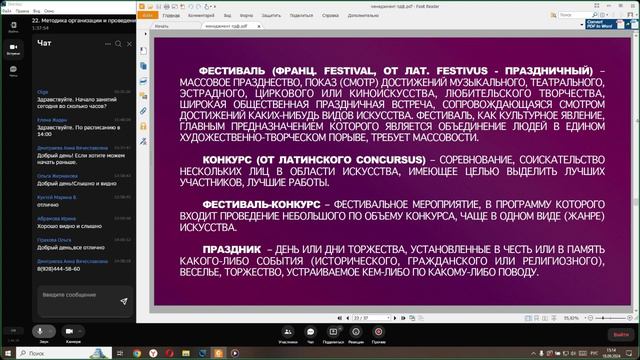Select single page view mode in status bar
Image resolution: width=640 pixels, height=360 pixels.
[x=529, y=318]
